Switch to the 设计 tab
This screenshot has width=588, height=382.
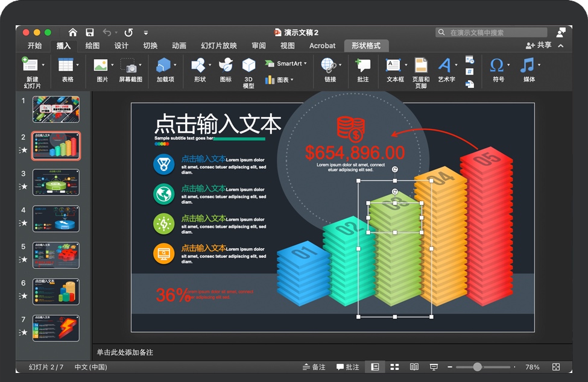coord(121,46)
